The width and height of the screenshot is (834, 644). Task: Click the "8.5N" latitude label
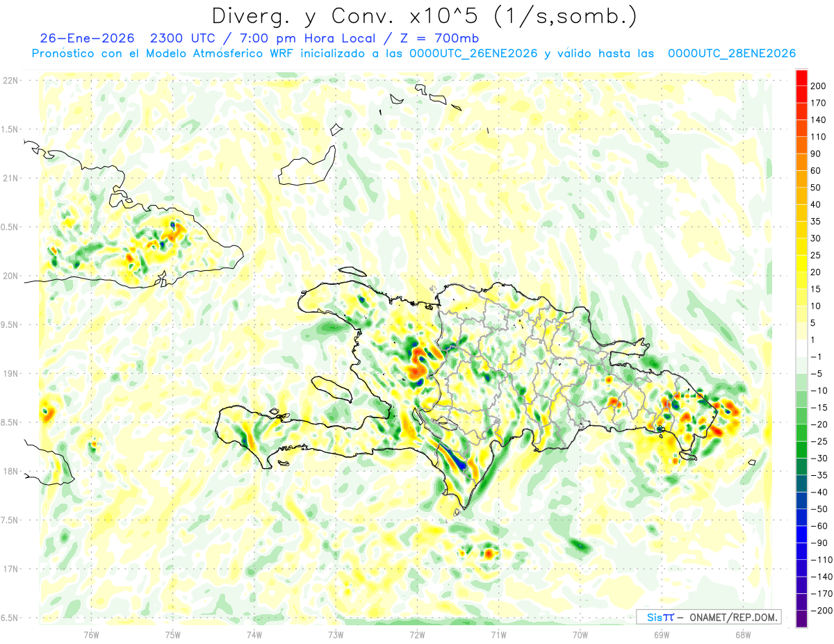[x=10, y=422]
